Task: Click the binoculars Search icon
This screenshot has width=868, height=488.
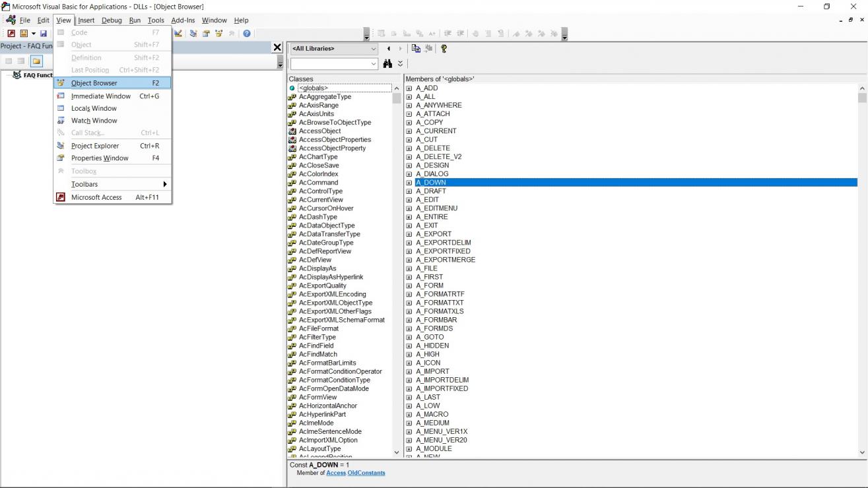Action: 388,64
